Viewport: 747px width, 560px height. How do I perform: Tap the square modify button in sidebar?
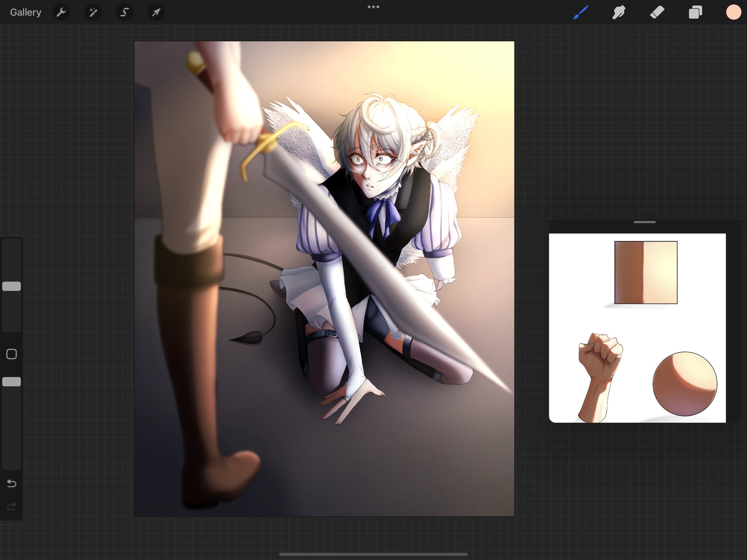pyautogui.click(x=12, y=354)
